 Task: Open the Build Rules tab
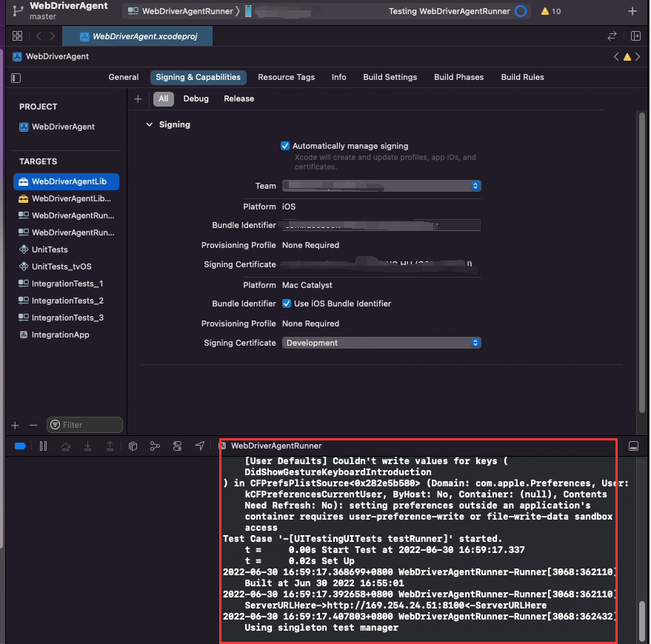tap(522, 77)
